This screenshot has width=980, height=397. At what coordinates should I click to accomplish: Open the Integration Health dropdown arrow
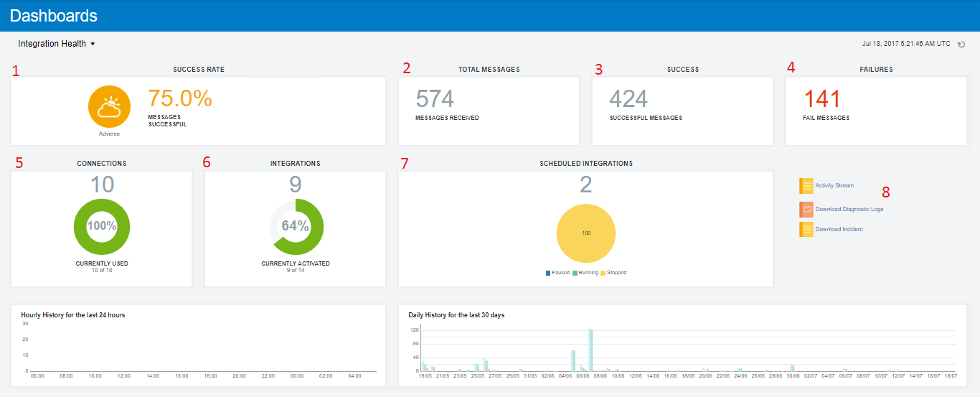93,45
